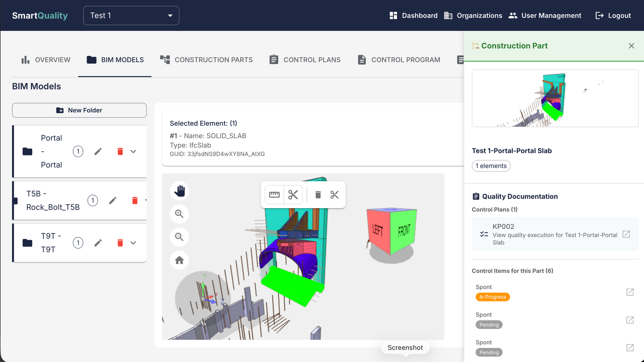
Task: Go to User Management
Action: coord(545,16)
